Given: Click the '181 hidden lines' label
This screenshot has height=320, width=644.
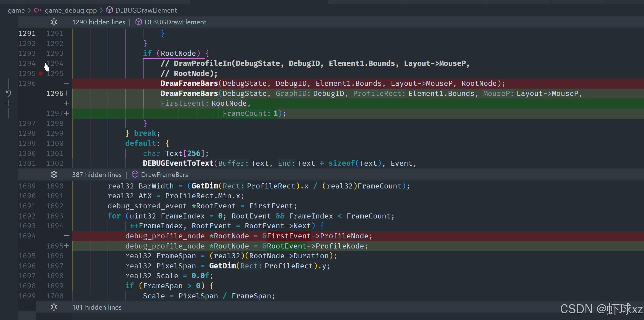Looking at the screenshot, I should coord(97,307).
